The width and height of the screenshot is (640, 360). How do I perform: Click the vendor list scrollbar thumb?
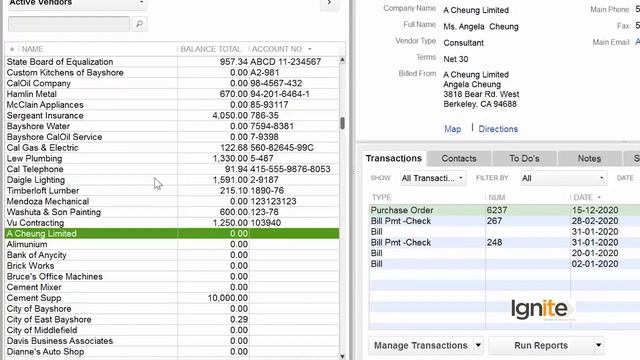(342, 123)
